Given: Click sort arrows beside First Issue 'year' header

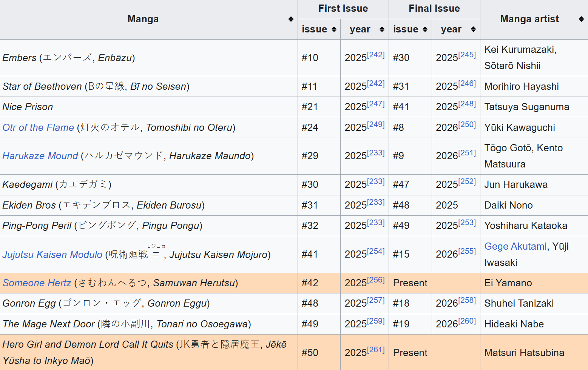Looking at the screenshot, I should pyautogui.click(x=382, y=29).
